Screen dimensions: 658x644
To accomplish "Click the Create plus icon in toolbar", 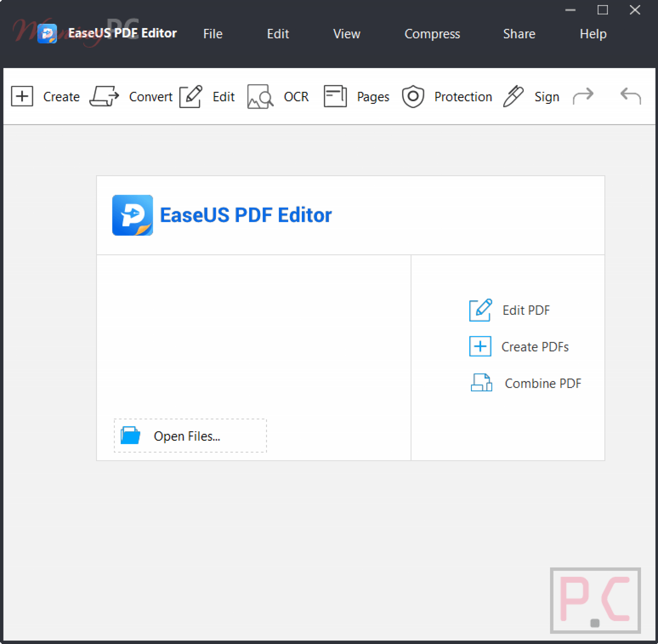I will (22, 96).
